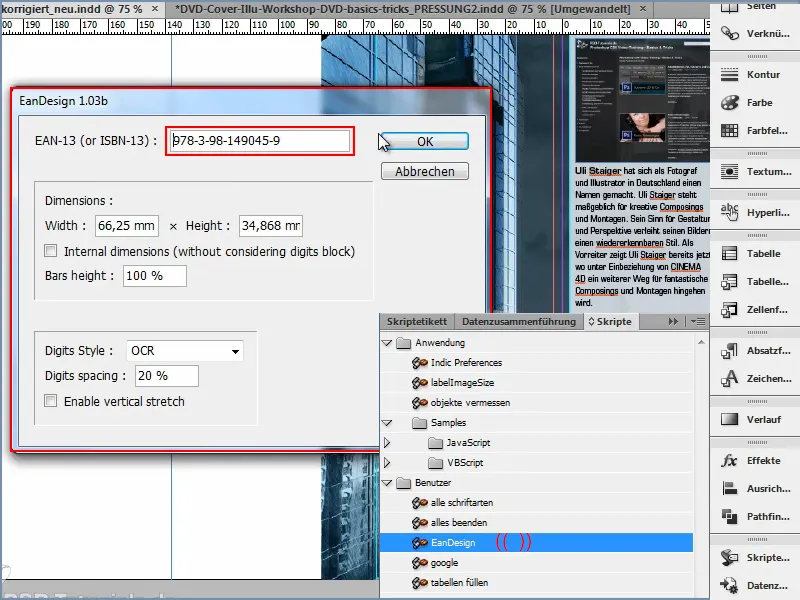Click the EAN-13 code input field

click(x=260, y=141)
